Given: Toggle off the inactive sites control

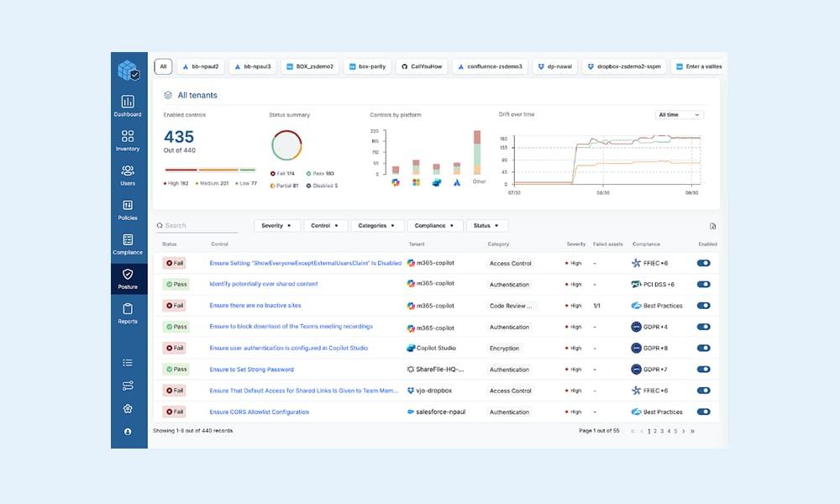Looking at the screenshot, I should tap(703, 306).
